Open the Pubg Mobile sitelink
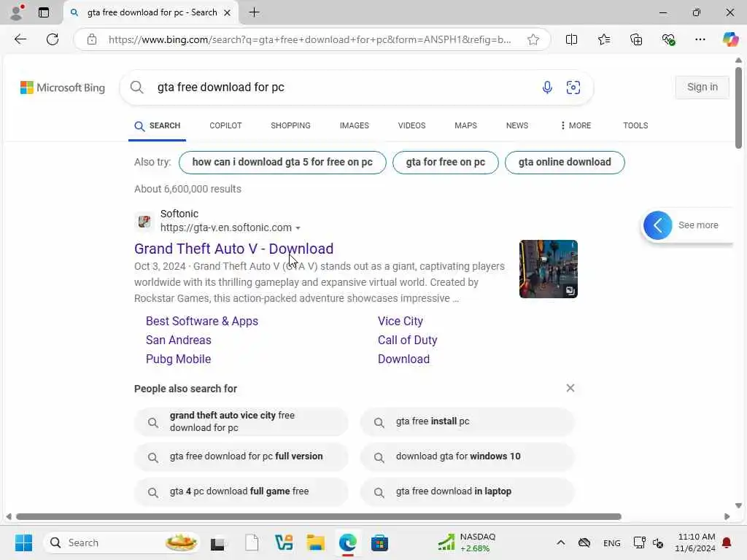This screenshot has width=747, height=560. (x=178, y=359)
